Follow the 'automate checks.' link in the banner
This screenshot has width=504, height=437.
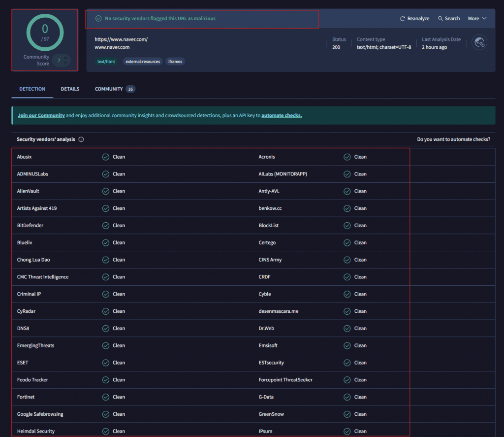(x=282, y=115)
